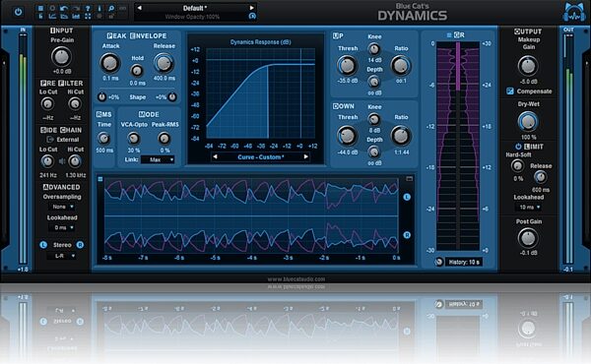Click the www.bluecataudio.com link
Viewport: 591px width, 364px height.
click(296, 279)
